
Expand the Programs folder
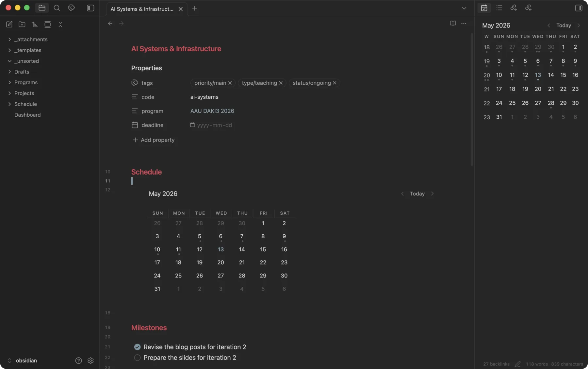(x=9, y=83)
